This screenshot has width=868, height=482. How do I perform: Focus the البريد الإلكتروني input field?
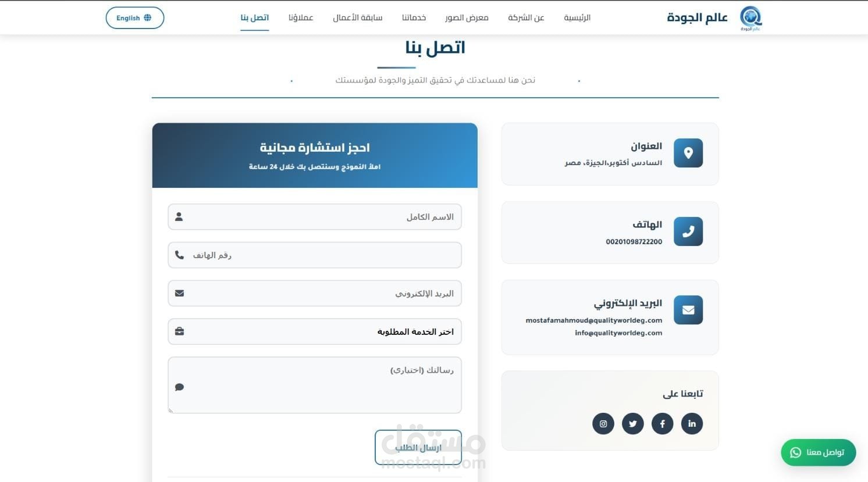(315, 294)
